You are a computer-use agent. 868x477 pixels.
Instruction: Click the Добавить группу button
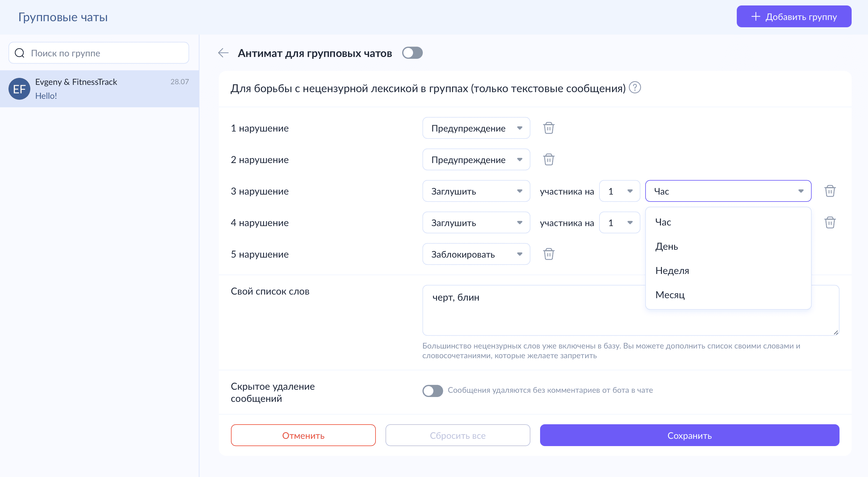(794, 16)
